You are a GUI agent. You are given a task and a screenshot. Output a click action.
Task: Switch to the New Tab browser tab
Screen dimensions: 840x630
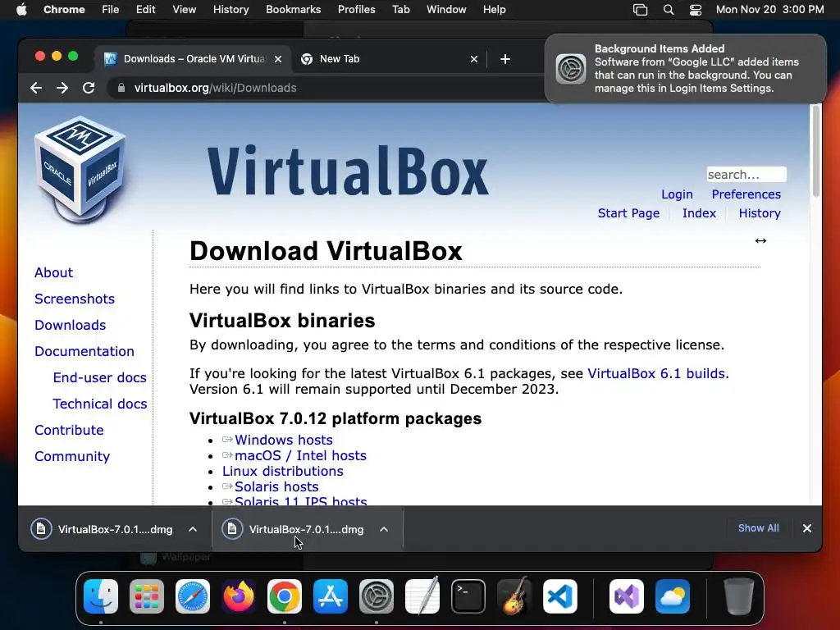click(390, 59)
